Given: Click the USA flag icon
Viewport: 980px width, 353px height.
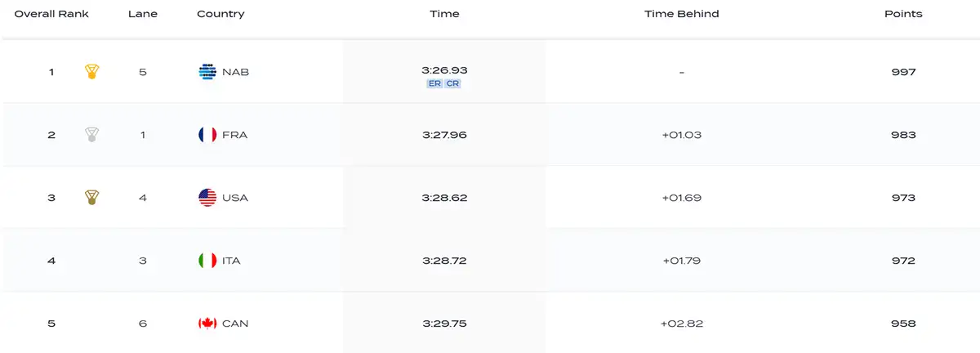Looking at the screenshot, I should pyautogui.click(x=207, y=198).
